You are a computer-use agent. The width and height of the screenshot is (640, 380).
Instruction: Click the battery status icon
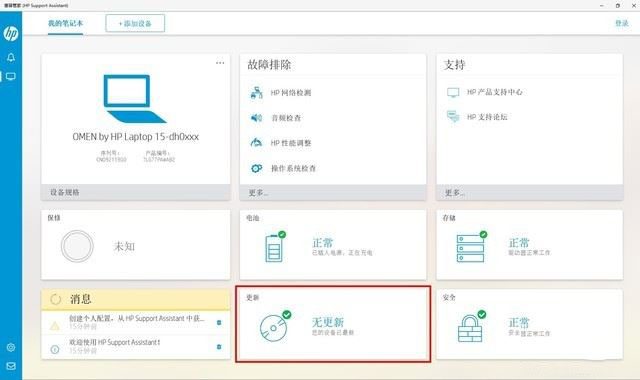[275, 247]
